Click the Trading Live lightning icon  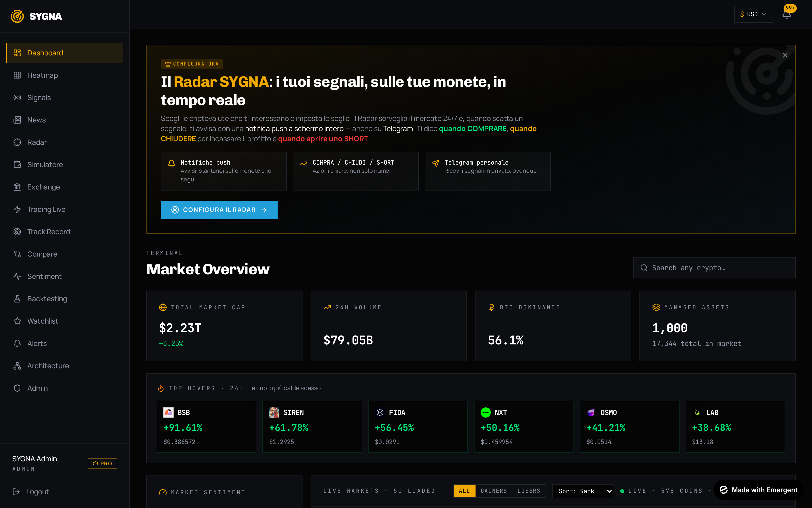click(17, 209)
